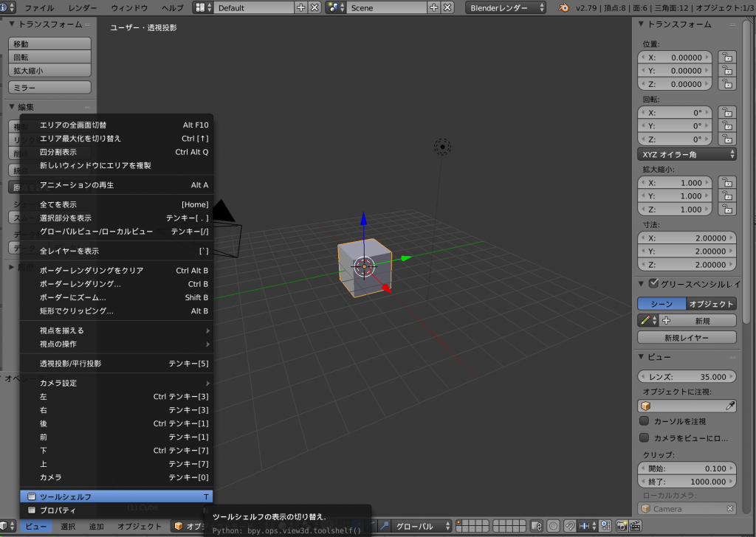756x537 pixels.
Task: Delete the Default screen layout
Action: click(x=315, y=7)
